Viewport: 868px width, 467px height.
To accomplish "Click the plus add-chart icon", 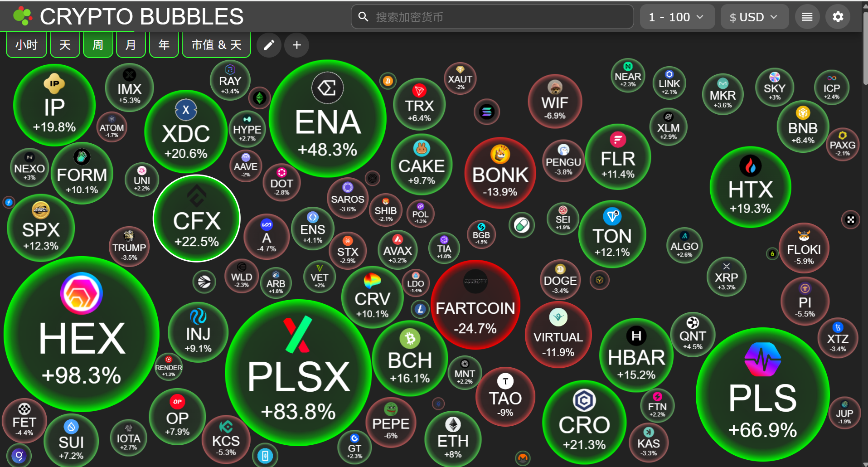I will click(297, 45).
